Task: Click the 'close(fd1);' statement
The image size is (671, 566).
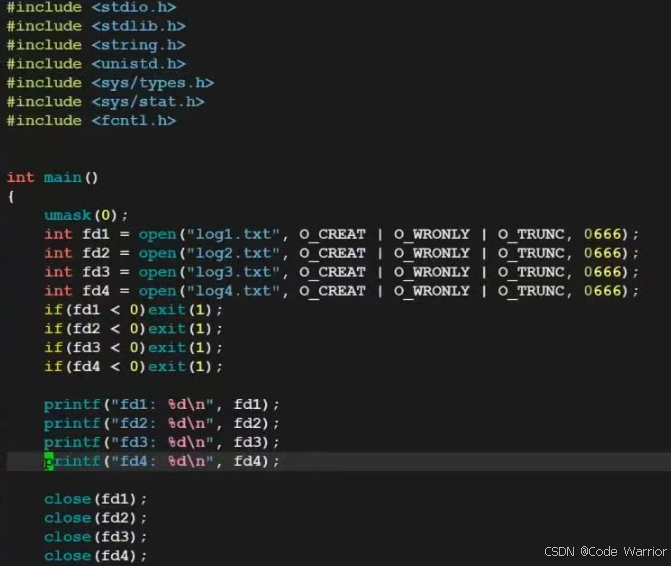Action: pos(95,499)
